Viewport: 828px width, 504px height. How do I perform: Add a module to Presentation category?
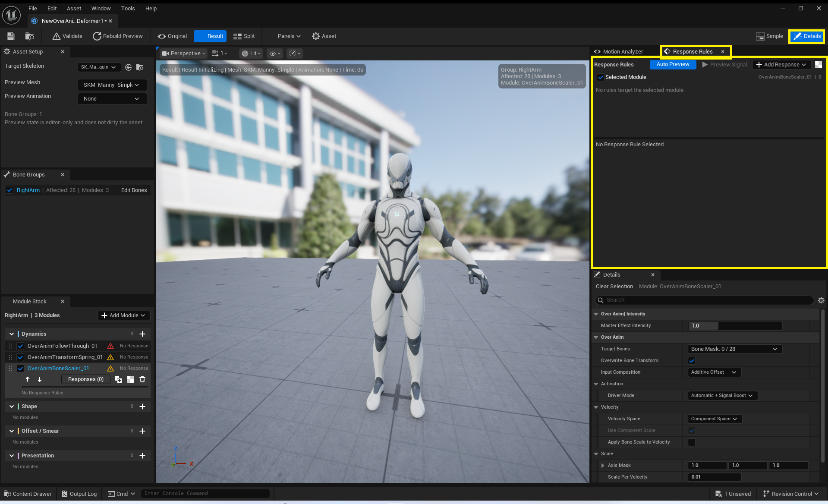(142, 456)
